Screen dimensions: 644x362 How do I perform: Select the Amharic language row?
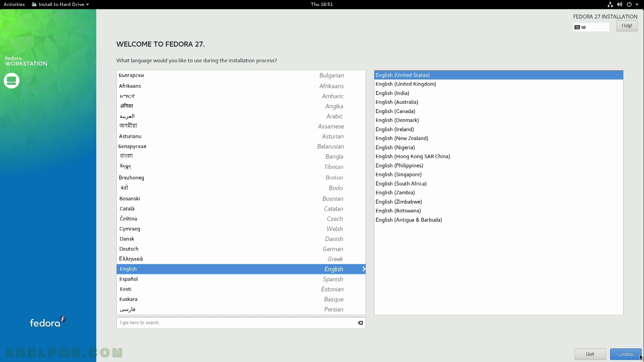pyautogui.click(x=241, y=96)
